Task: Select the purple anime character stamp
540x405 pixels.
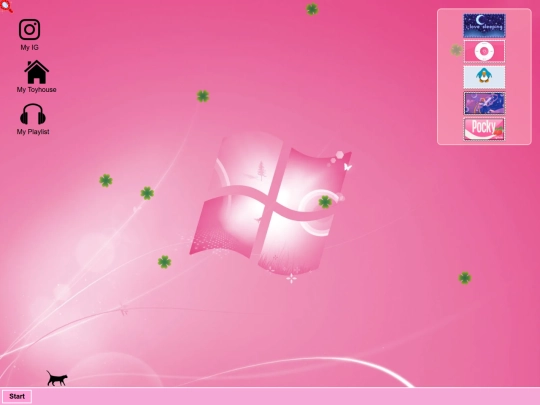Action: click(x=484, y=103)
